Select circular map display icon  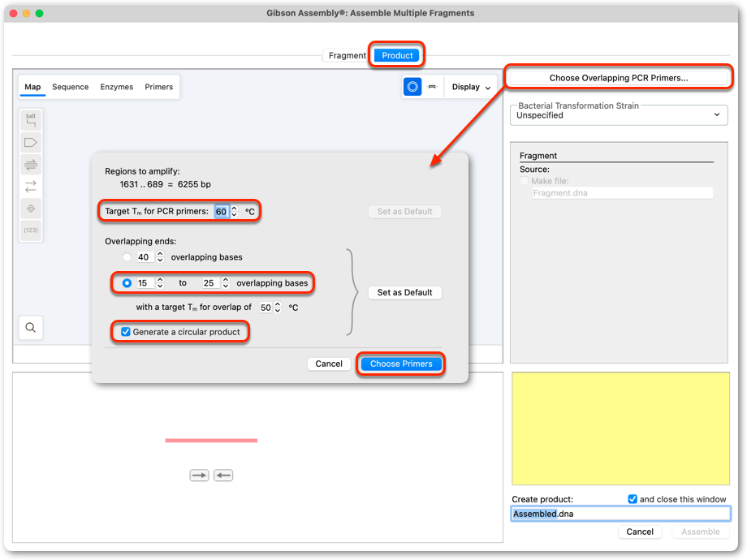point(412,87)
